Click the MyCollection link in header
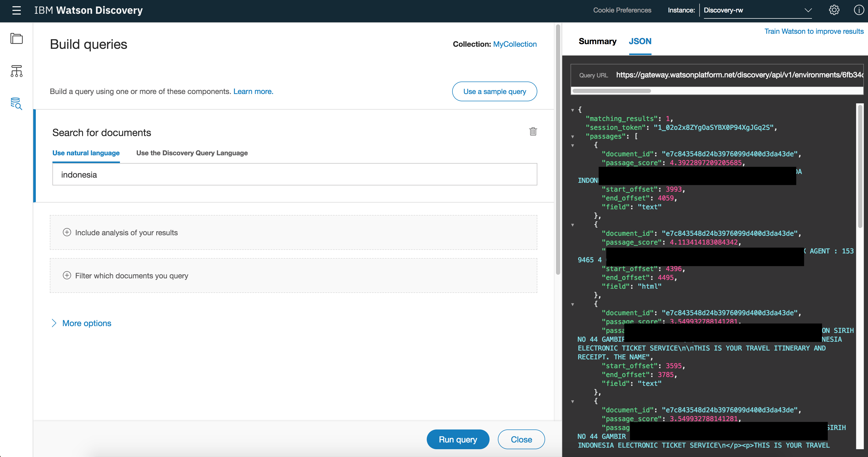This screenshot has height=457, width=868. [515, 44]
